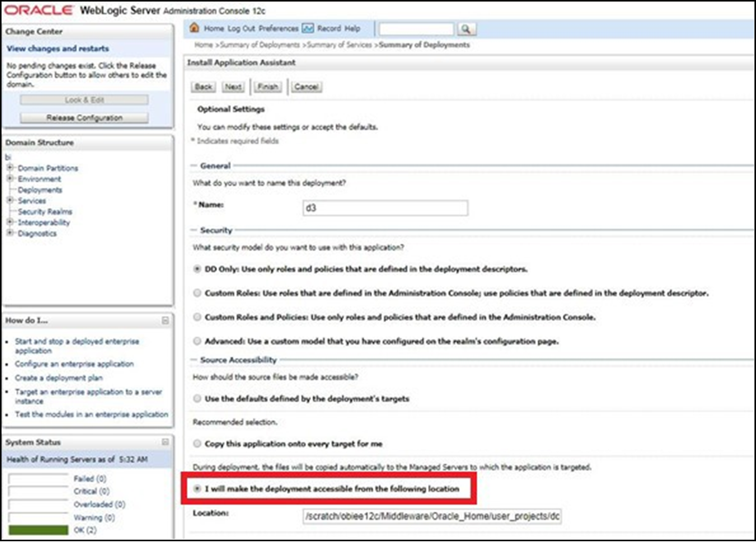
Task: Click Overloaded (0) status label
Action: (99, 504)
